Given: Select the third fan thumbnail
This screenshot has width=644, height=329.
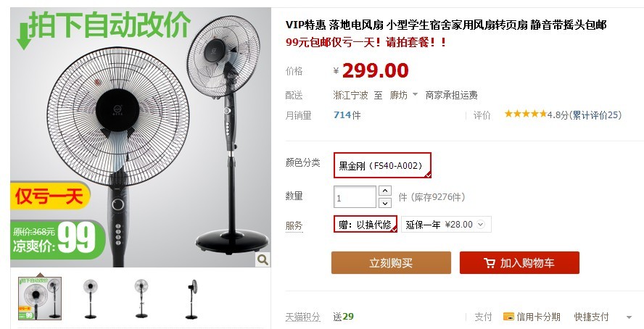Looking at the screenshot, I should coord(141,299).
